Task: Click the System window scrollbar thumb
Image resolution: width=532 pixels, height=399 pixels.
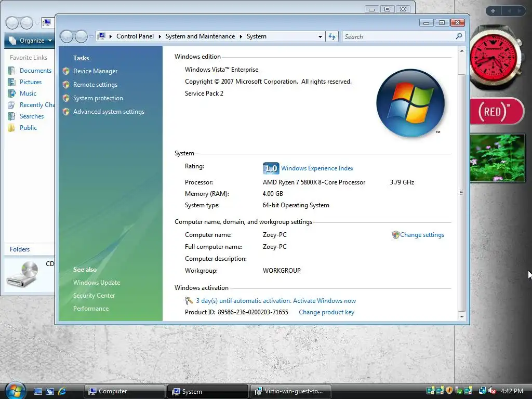Action: [x=461, y=192]
